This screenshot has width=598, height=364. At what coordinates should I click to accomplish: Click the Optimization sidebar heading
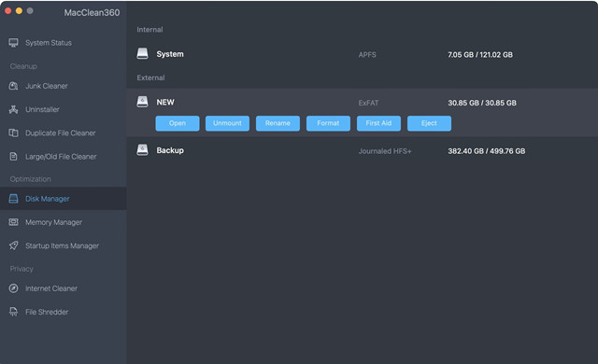(30, 179)
